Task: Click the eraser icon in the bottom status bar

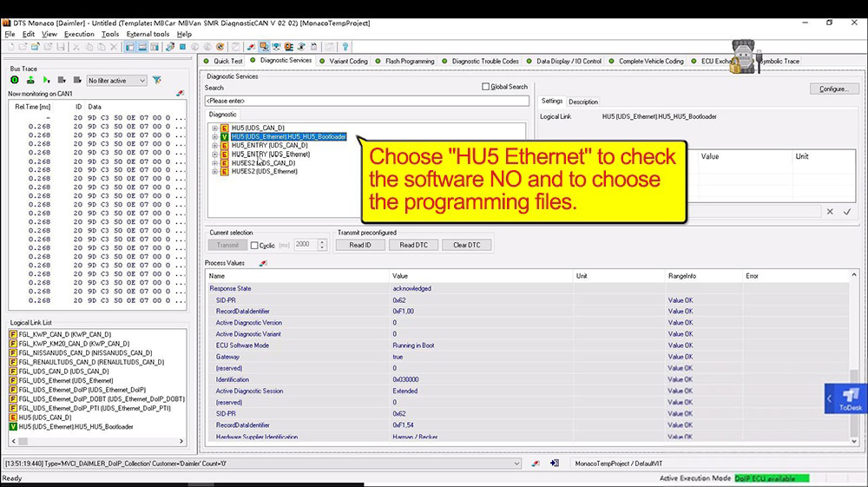Action: [536, 464]
